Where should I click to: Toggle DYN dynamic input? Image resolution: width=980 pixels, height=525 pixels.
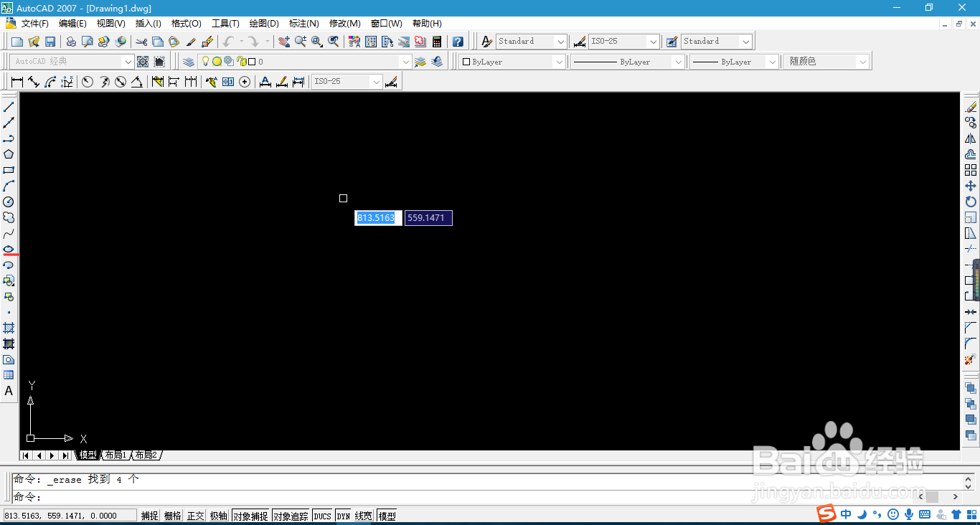[x=343, y=516]
